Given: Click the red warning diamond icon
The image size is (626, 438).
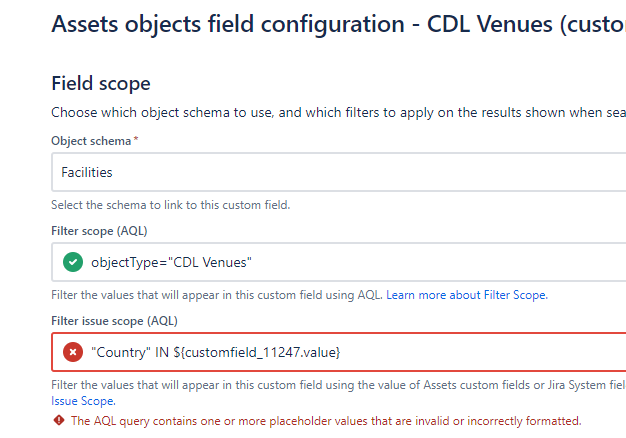Looking at the screenshot, I should click(59, 420).
